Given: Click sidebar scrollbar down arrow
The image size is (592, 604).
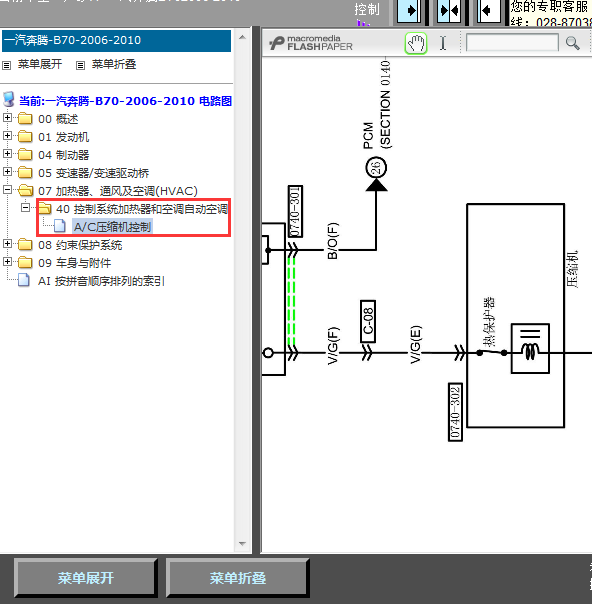Looking at the screenshot, I should click(242, 544).
